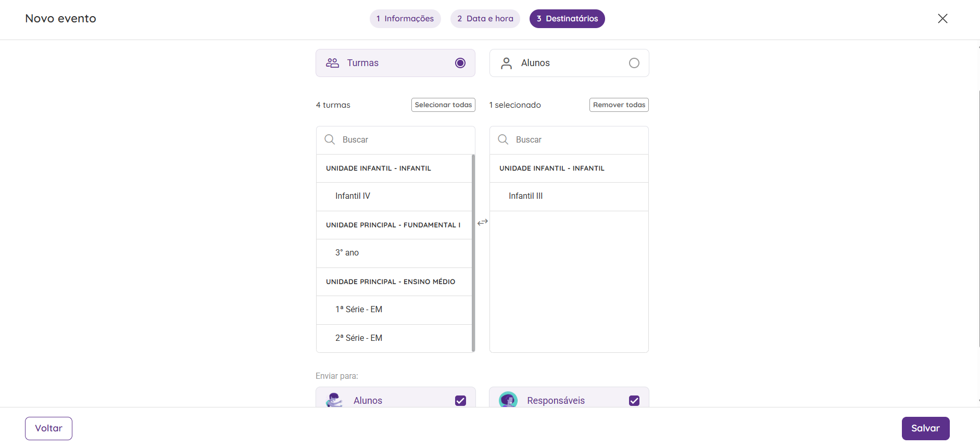Click the Remover todas button
980x447 pixels.
[x=619, y=105]
